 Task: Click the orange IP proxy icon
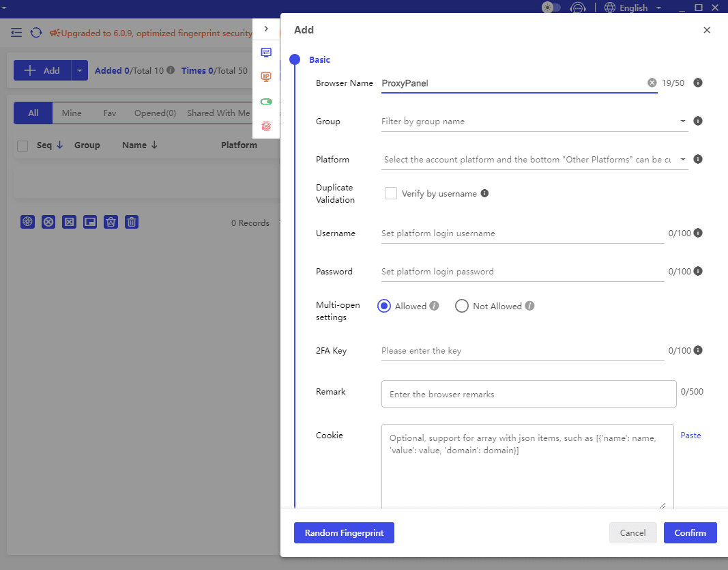click(x=266, y=76)
